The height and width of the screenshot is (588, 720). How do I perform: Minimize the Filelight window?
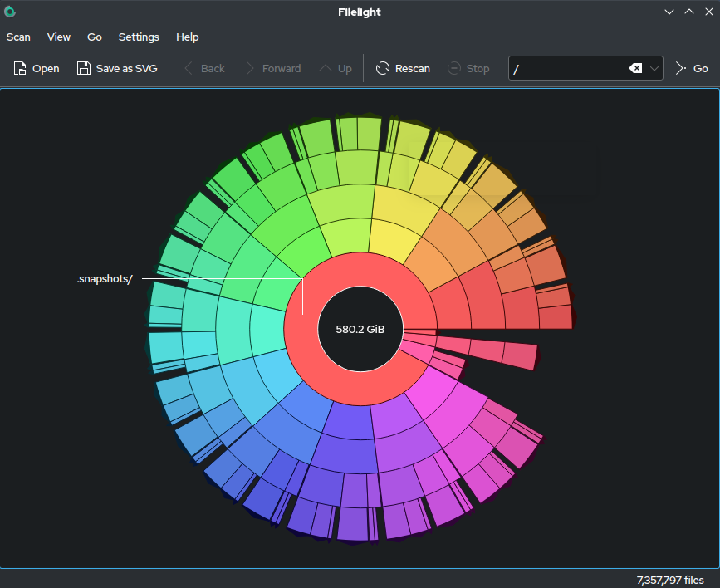tap(669, 12)
